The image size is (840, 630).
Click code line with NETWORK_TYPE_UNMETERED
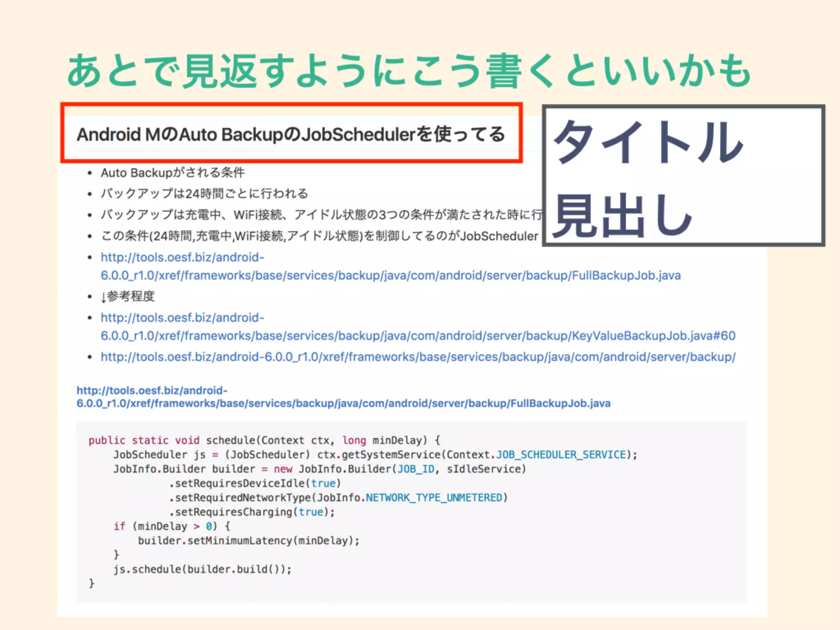[x=338, y=498]
